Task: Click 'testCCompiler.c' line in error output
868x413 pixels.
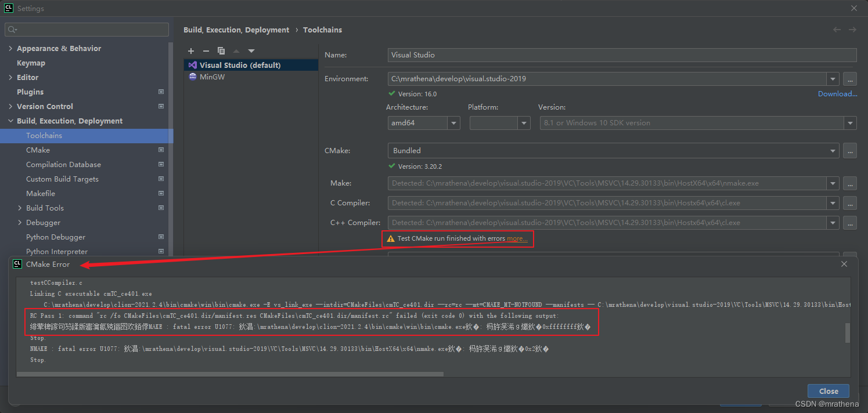Action: coord(56,282)
